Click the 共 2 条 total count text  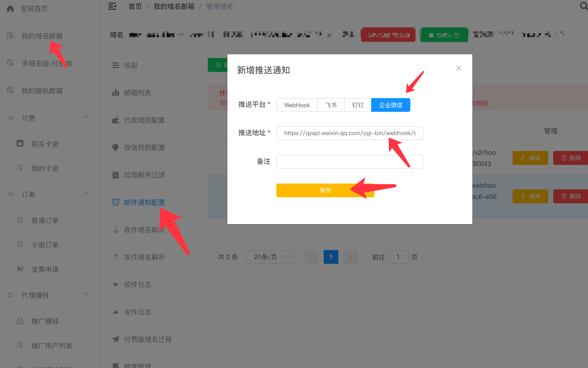(x=228, y=257)
